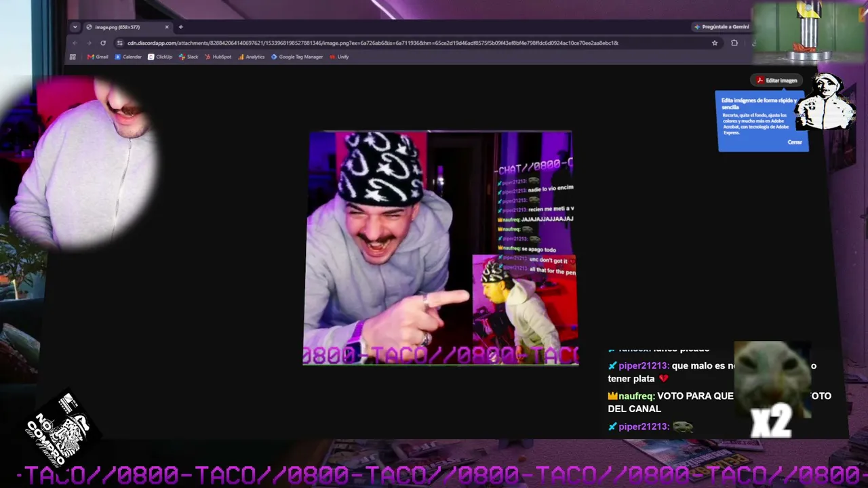Image resolution: width=868 pixels, height=488 pixels.
Task: Open the apps grid in bookmarks bar
Action: pyautogui.click(x=73, y=57)
